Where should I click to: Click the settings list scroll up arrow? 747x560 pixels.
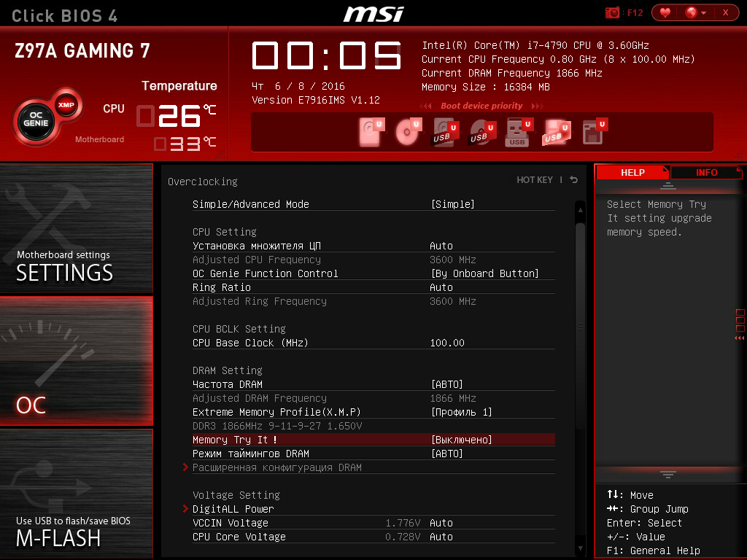(580, 209)
